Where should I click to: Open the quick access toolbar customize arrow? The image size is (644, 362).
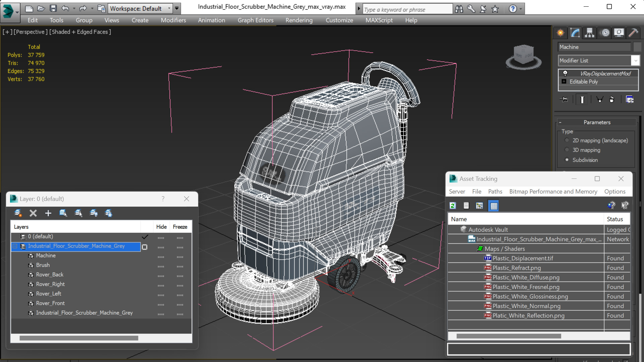177,8
